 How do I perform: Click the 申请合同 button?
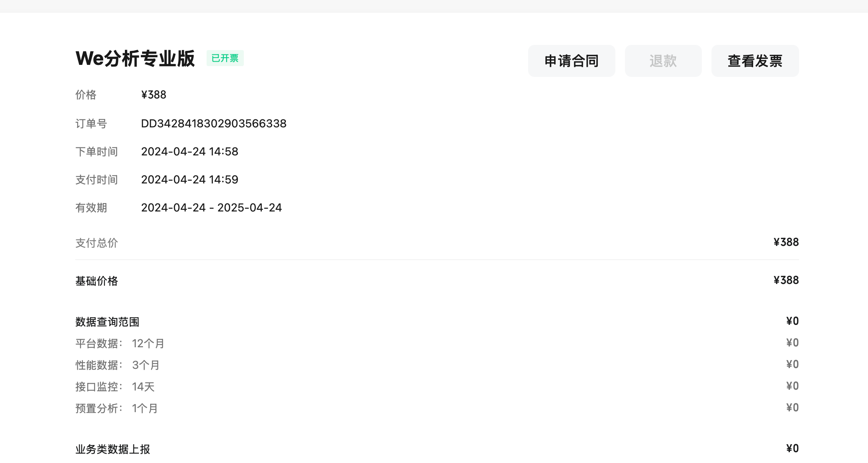tap(571, 61)
